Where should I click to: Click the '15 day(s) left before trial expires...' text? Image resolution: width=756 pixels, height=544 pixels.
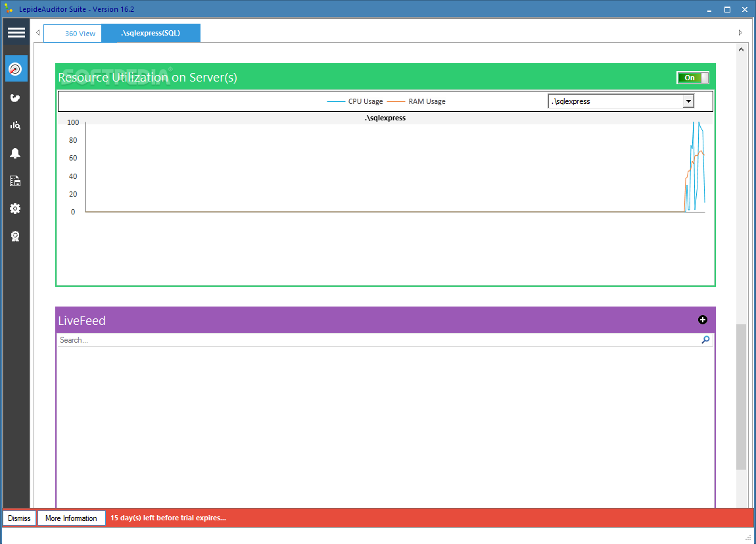[168, 518]
